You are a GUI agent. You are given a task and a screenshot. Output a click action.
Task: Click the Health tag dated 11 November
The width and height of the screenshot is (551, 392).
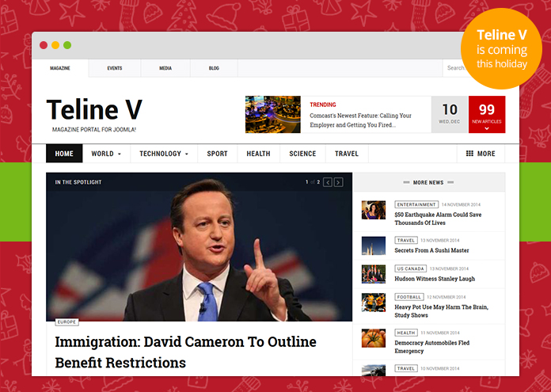coord(406,333)
